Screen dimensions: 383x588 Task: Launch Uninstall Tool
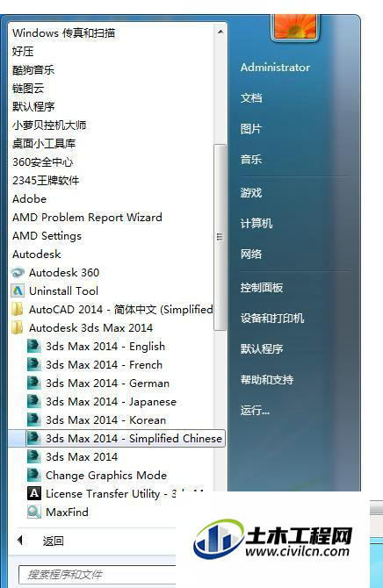click(64, 291)
